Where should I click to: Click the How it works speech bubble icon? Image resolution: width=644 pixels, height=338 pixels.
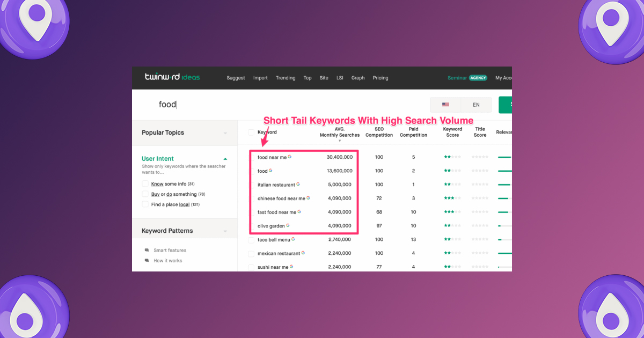click(x=147, y=261)
